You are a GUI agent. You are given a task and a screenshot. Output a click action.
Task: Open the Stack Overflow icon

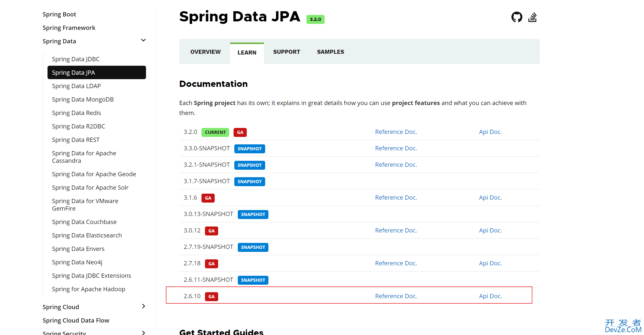point(533,17)
